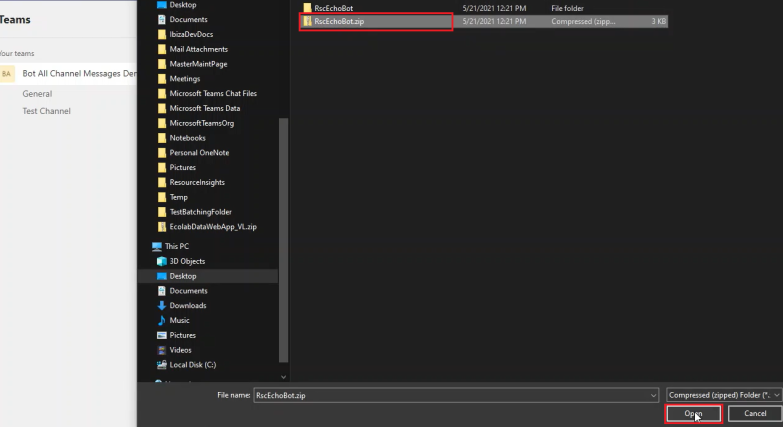This screenshot has width=783, height=427.
Task: Click the Downloads arrow icon
Action: [161, 306]
